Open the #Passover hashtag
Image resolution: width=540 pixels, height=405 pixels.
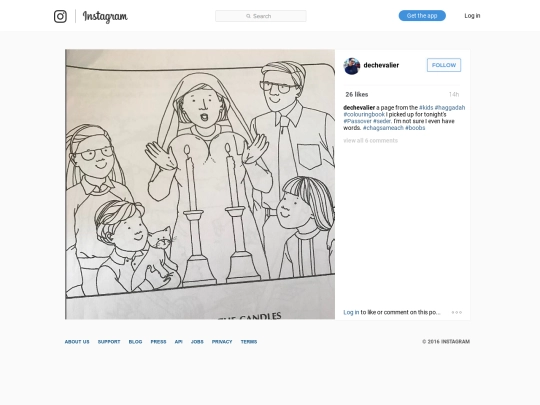tap(357, 121)
